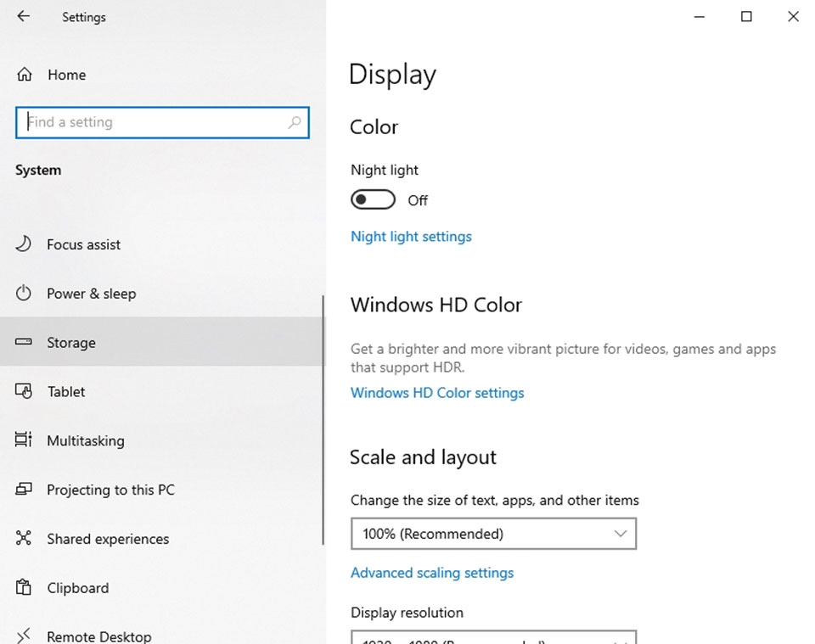Viewport: 815px width, 644px height.
Task: Open Projecting to this PC settings
Action: (x=110, y=490)
